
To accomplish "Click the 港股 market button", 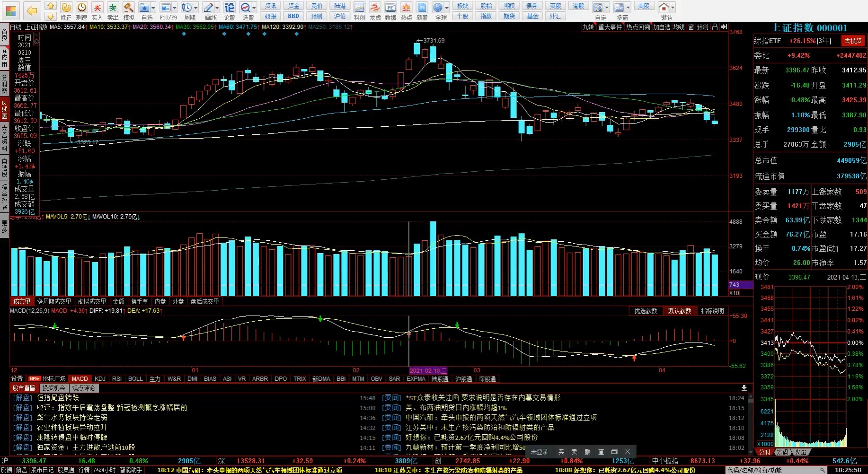I will point(578,6).
